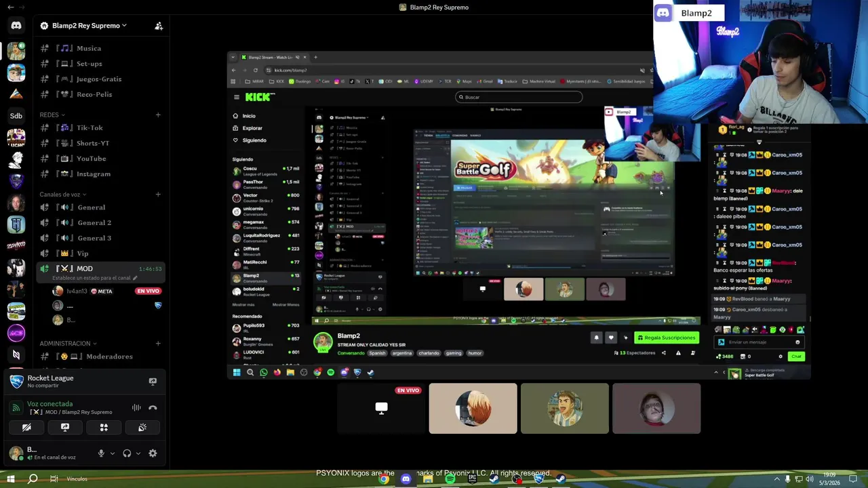Viewport: 868px width, 488px height.
Task: Mute your microphone in user panel
Action: tap(101, 453)
